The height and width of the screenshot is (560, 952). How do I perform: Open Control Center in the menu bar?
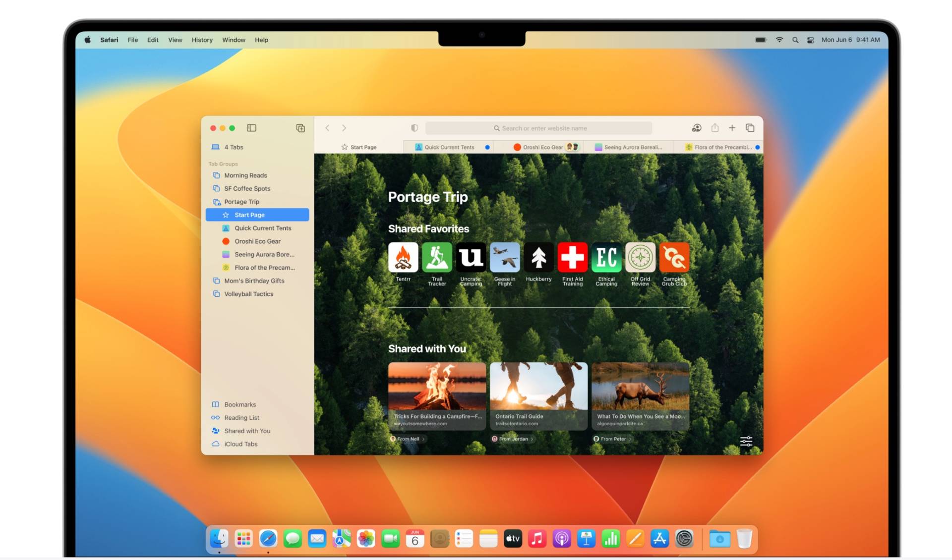pyautogui.click(x=810, y=40)
